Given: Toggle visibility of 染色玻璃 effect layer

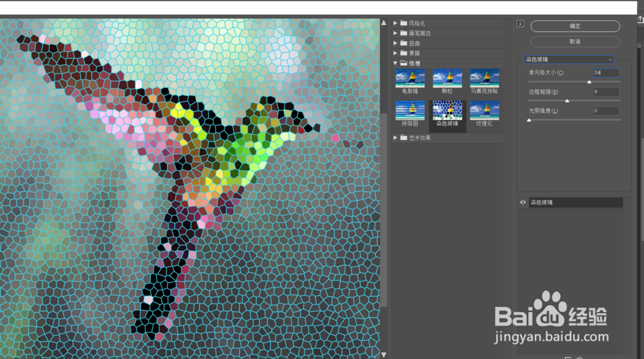Looking at the screenshot, I should coord(523,202).
